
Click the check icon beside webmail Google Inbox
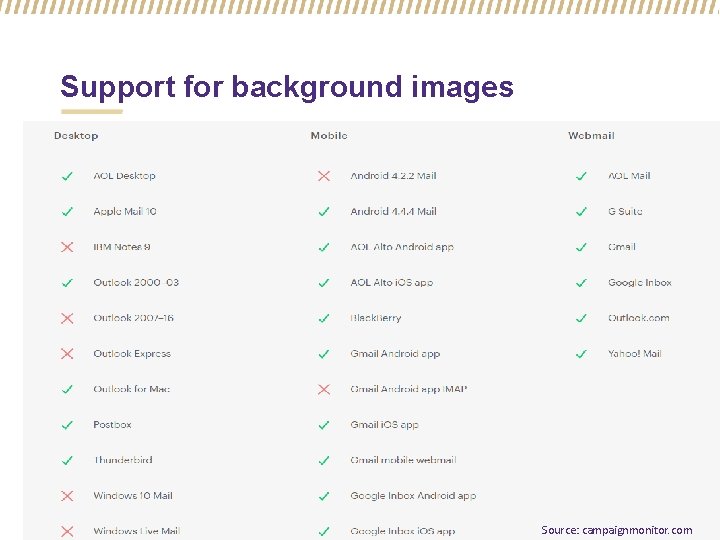(581, 283)
